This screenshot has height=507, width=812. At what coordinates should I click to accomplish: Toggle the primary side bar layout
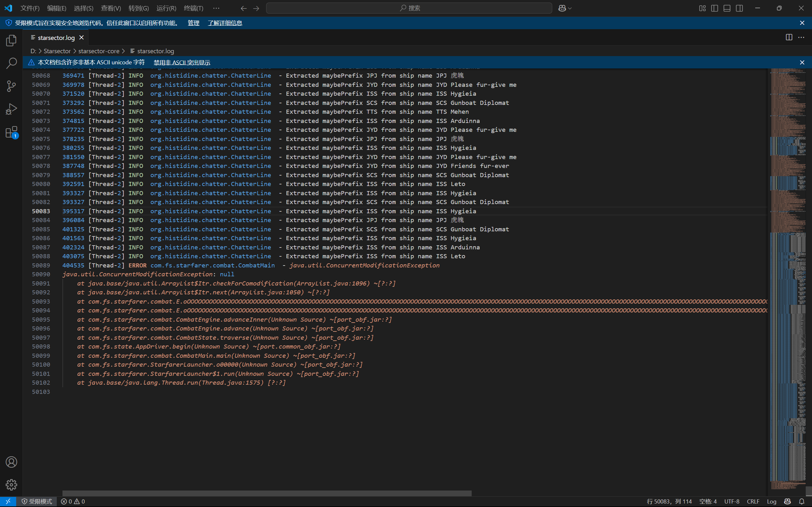coord(715,8)
